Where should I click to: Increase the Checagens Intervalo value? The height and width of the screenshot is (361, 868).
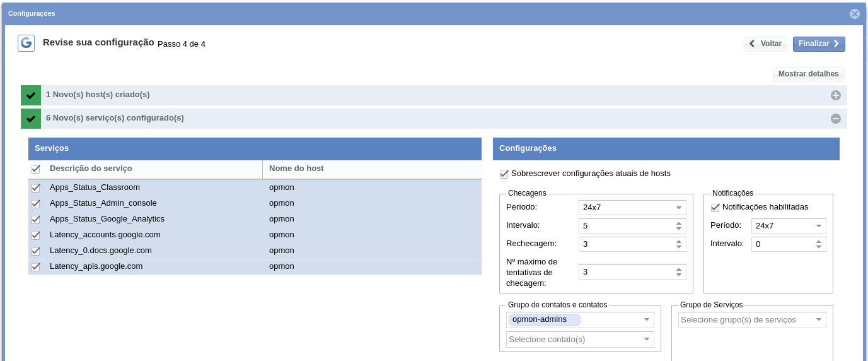678,223
